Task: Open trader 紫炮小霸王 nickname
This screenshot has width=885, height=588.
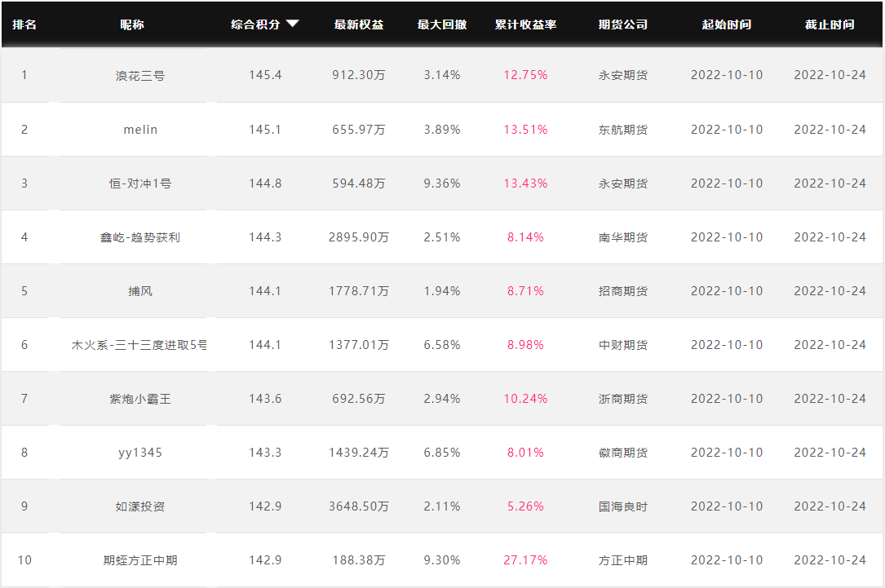Action: 140,399
